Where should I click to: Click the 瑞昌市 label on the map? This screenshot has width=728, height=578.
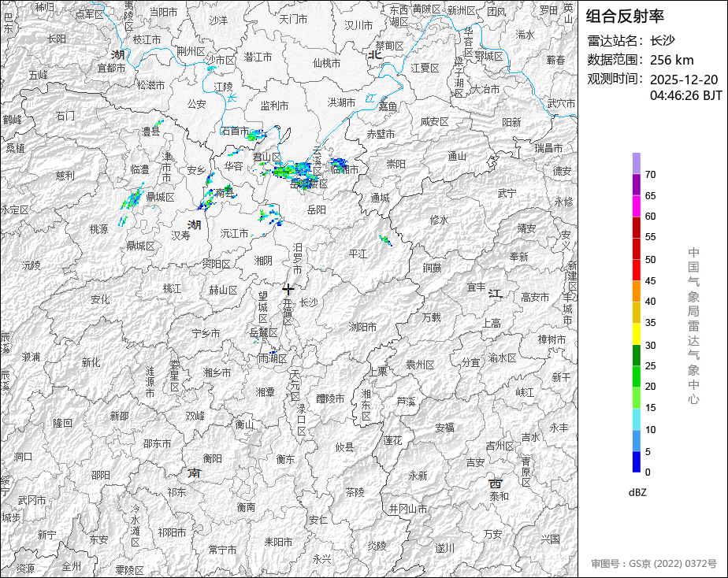coord(548,148)
